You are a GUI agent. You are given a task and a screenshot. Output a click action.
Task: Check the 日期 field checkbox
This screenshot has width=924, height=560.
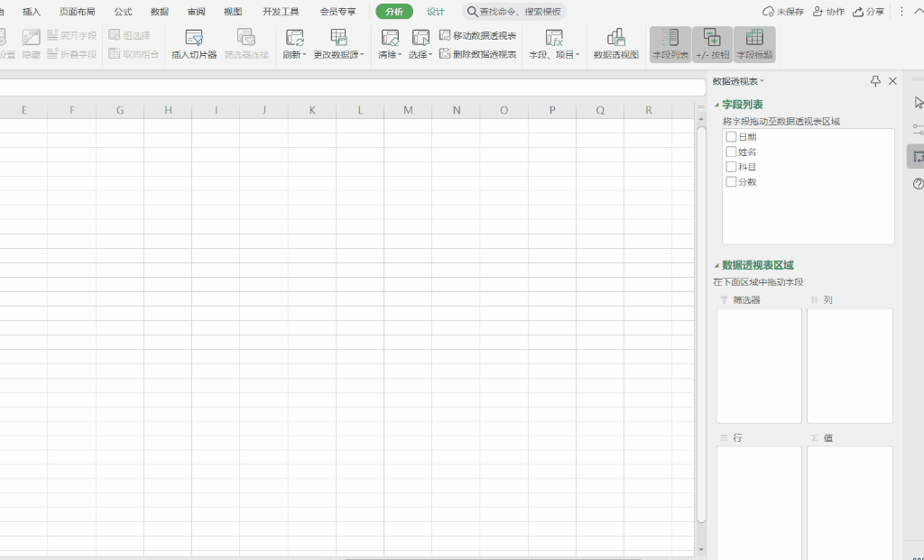click(732, 137)
